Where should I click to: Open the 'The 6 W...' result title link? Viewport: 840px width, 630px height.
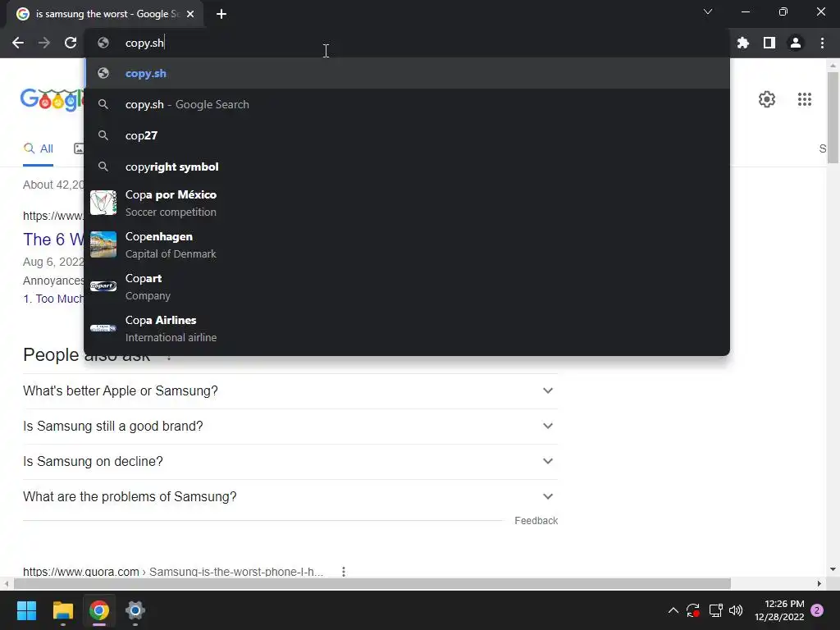53,240
